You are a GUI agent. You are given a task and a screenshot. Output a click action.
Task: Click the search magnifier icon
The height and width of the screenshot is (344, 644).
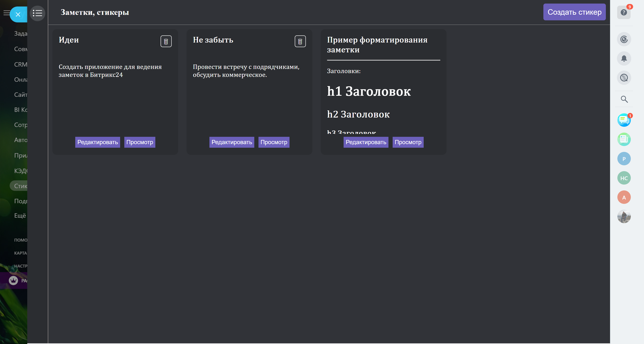[x=624, y=99]
